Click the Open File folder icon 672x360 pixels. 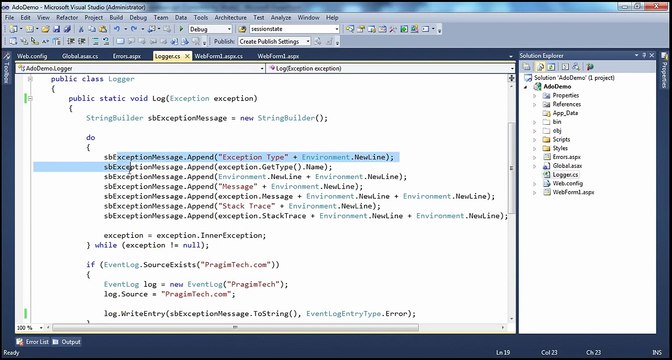click(x=45, y=29)
